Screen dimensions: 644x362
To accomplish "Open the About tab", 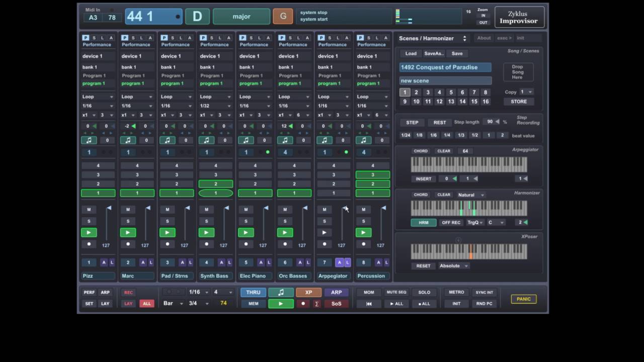I will [484, 38].
